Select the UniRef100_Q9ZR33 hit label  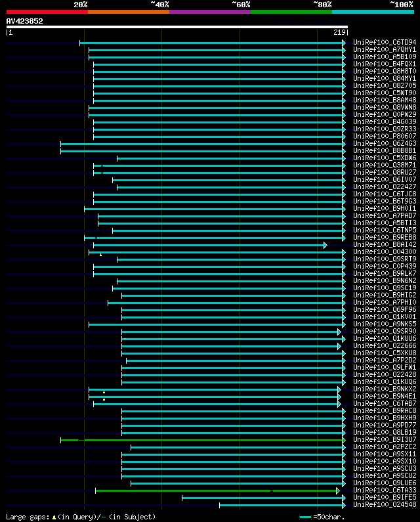385,129
